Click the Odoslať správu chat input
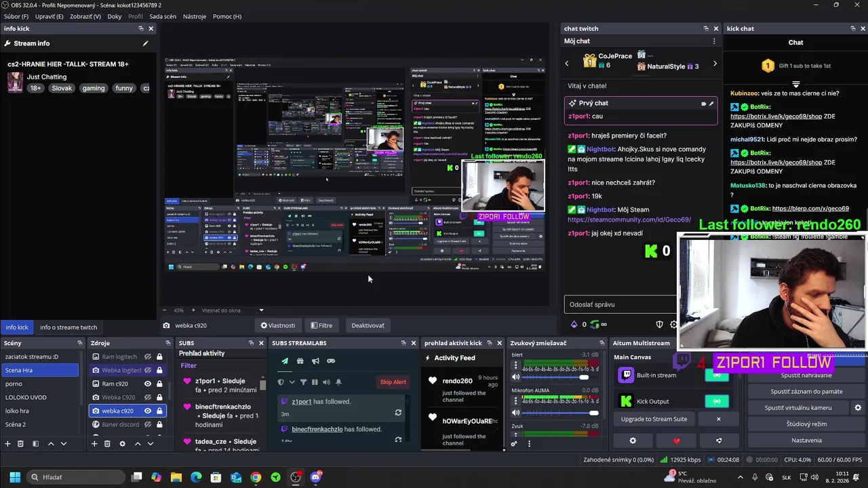Image resolution: width=868 pixels, height=488 pixels. [x=620, y=304]
